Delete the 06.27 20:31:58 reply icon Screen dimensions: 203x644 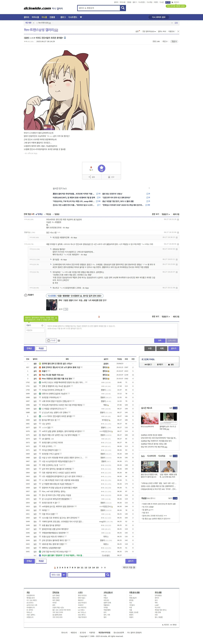pos(177,288)
